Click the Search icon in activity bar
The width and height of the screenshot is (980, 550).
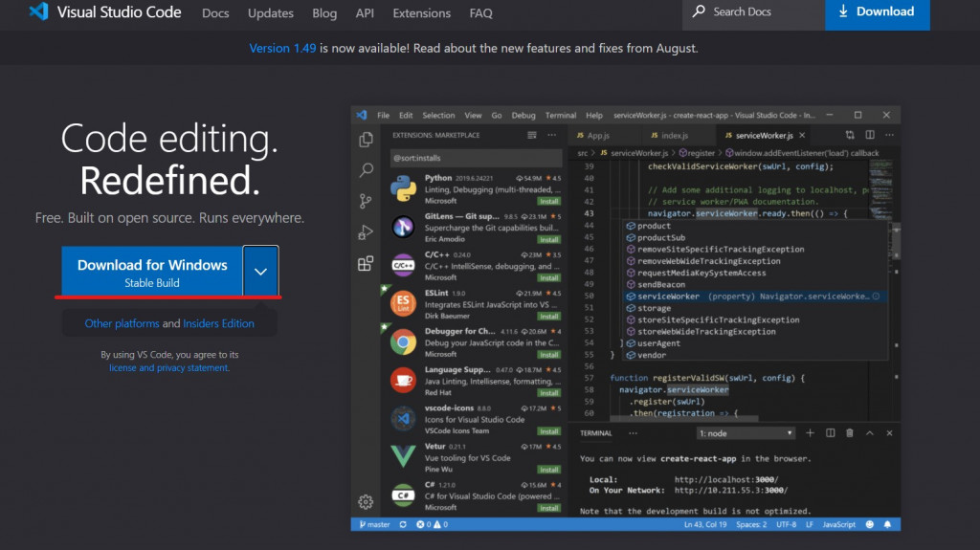[x=366, y=170]
